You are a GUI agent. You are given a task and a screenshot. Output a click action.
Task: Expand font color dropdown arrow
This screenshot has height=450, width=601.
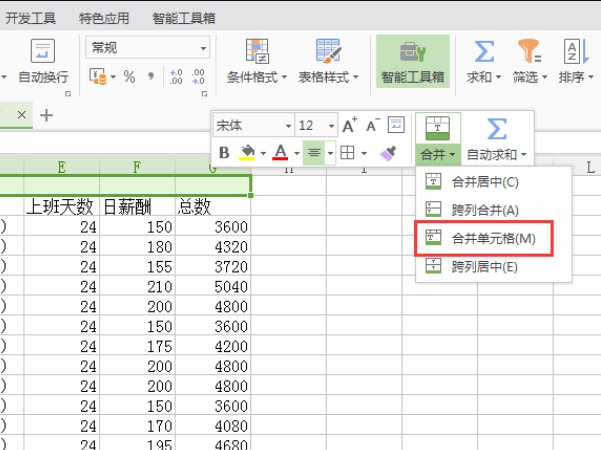pos(297,153)
